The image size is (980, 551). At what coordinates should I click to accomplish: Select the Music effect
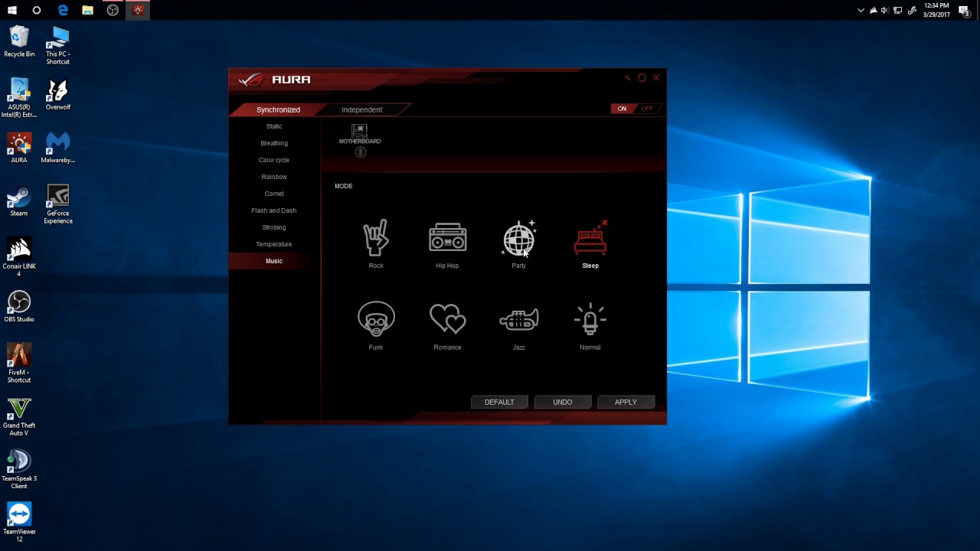(x=274, y=261)
